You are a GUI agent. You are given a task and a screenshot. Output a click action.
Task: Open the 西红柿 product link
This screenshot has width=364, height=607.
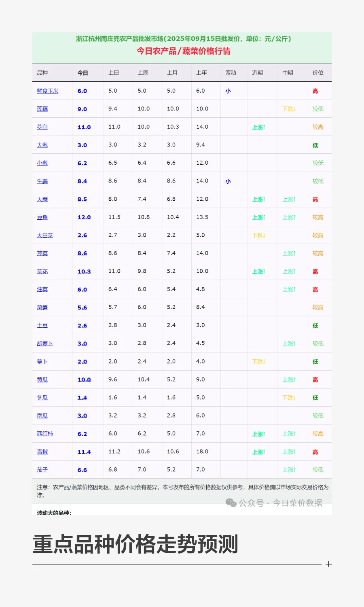pos(45,434)
